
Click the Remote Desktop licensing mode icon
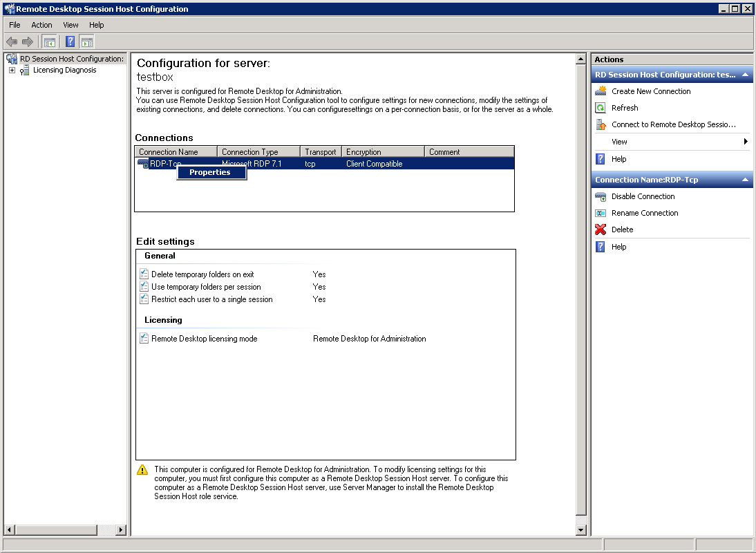pyautogui.click(x=144, y=339)
